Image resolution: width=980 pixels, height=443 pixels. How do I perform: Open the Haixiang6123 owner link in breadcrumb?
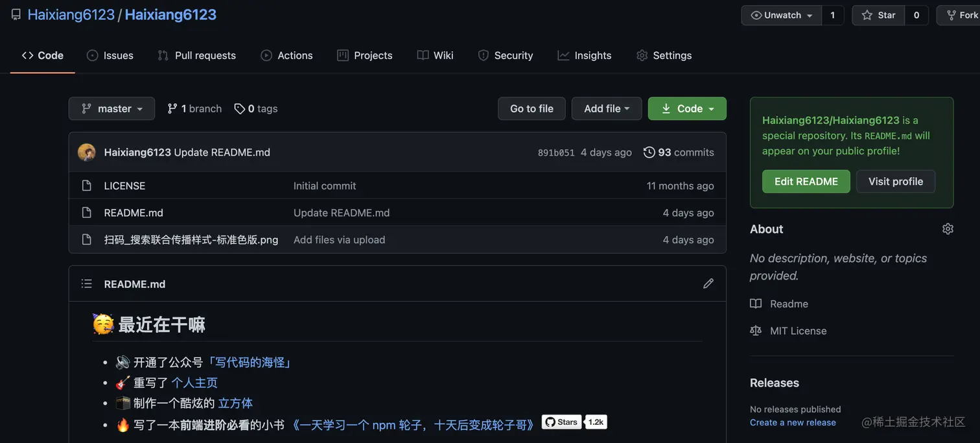pyautogui.click(x=71, y=14)
